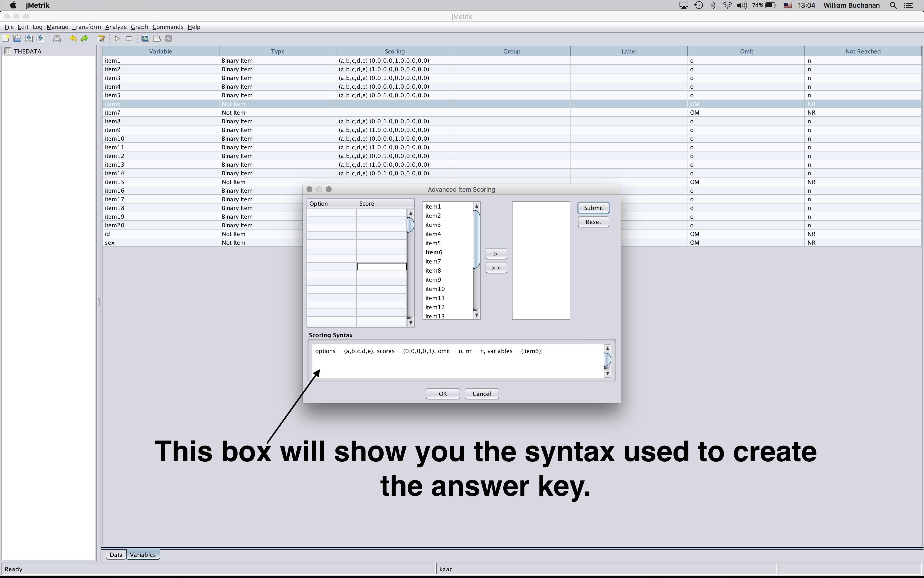The image size is (924, 578).
Task: Open the Edit menu
Action: 23,27
